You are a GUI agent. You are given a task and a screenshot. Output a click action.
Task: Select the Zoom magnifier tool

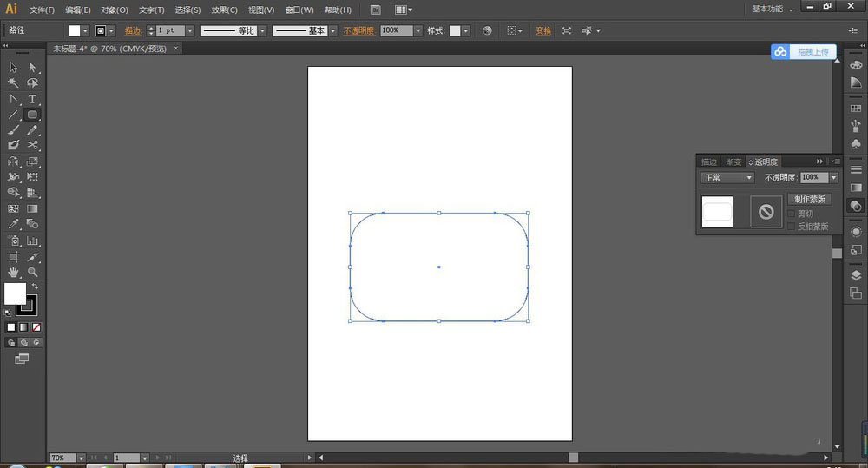click(33, 272)
